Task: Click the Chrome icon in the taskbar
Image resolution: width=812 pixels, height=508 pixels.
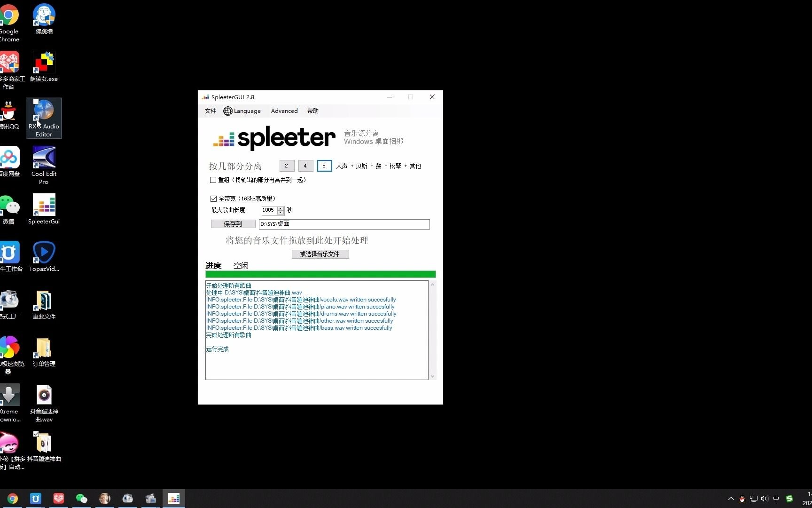Action: click(13, 499)
